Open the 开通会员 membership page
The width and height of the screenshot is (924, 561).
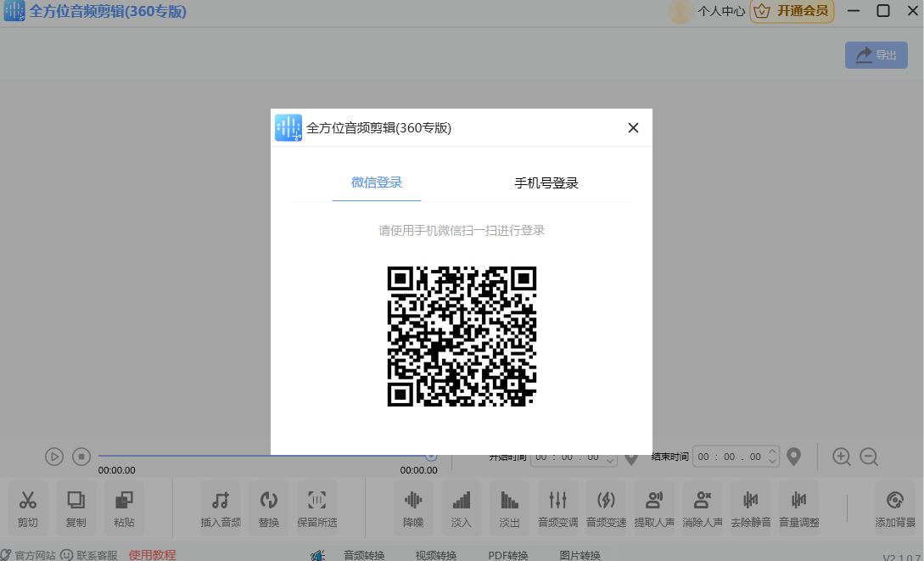(x=791, y=11)
